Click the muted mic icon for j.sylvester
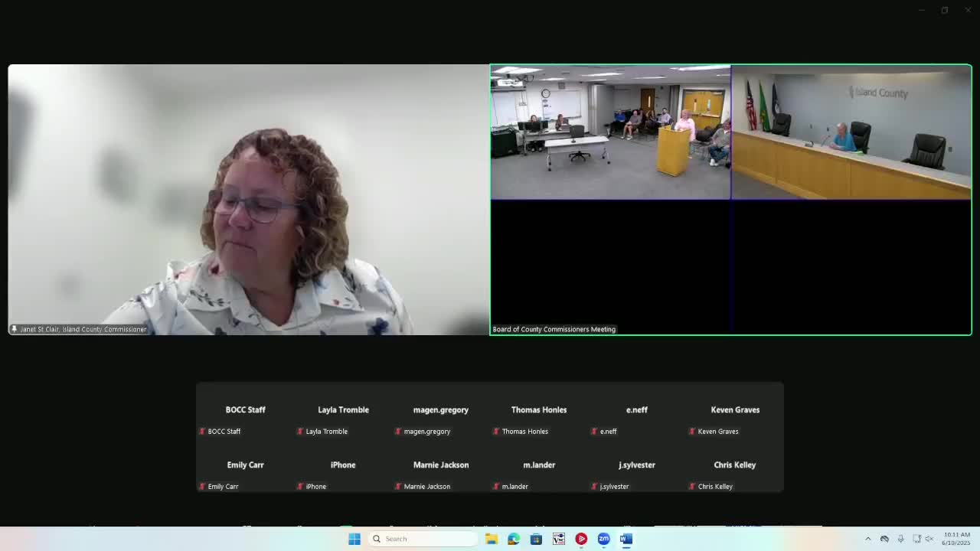Screen dimensions: 980x551 coord(594,487)
